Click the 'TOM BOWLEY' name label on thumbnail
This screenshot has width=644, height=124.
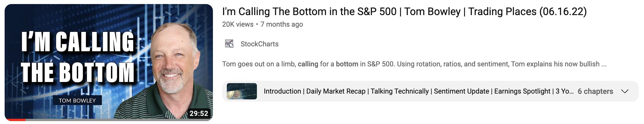tap(77, 101)
